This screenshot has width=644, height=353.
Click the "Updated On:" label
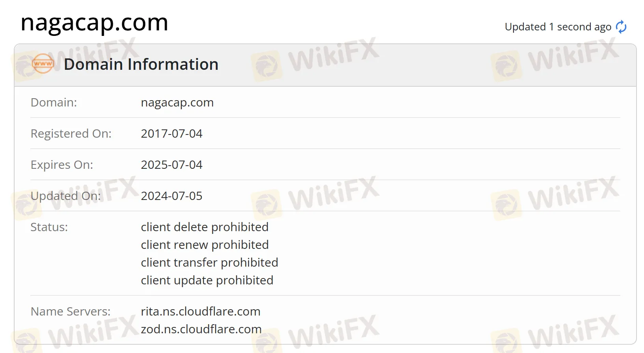pos(65,196)
